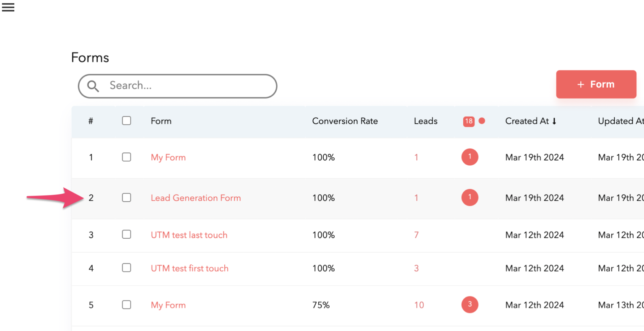Open the hamburger navigation menu
The width and height of the screenshot is (644, 331).
8,7
